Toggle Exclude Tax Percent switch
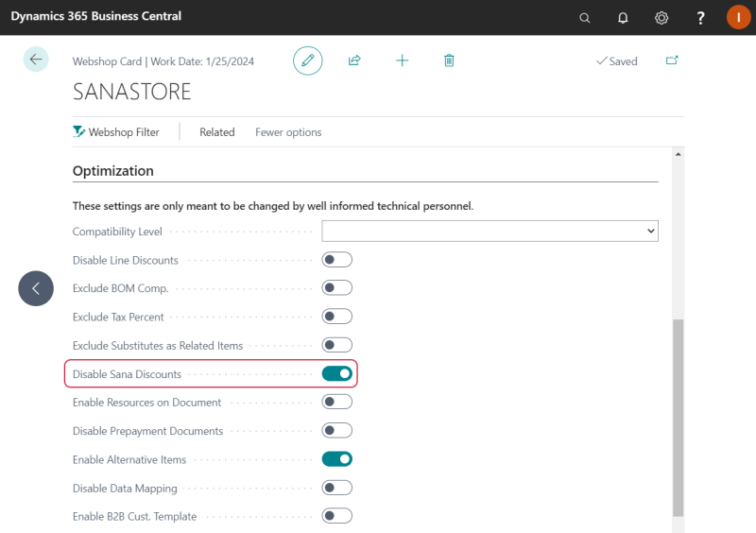Image resolution: width=756 pixels, height=533 pixels. 337,317
